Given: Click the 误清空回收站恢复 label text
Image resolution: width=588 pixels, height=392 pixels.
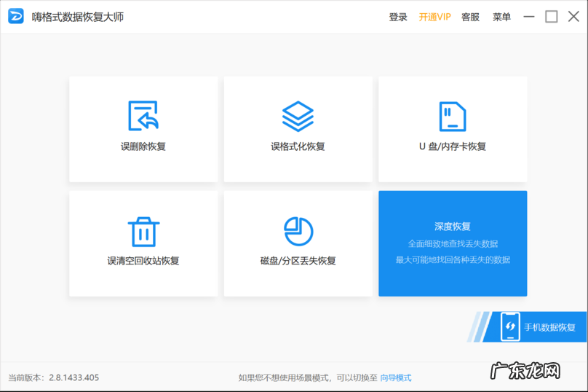Looking at the screenshot, I should click(143, 261).
